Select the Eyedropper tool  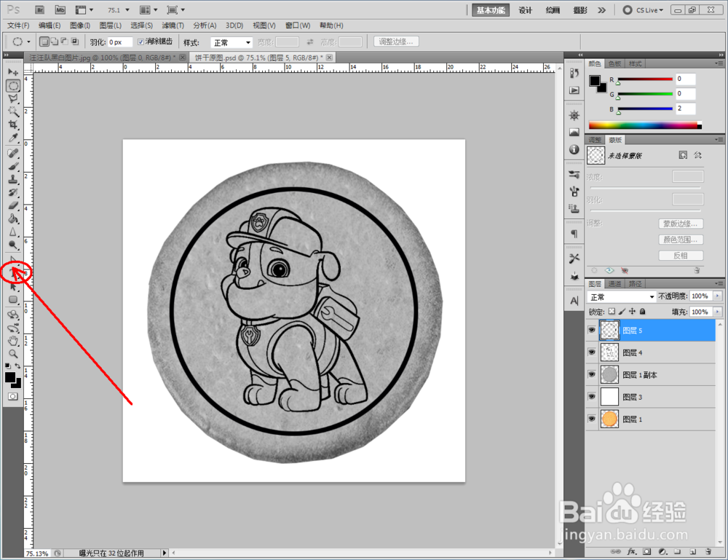coord(13,138)
